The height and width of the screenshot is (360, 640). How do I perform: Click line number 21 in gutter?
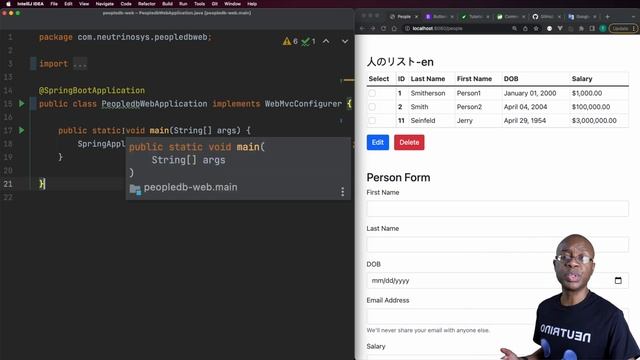click(8, 184)
